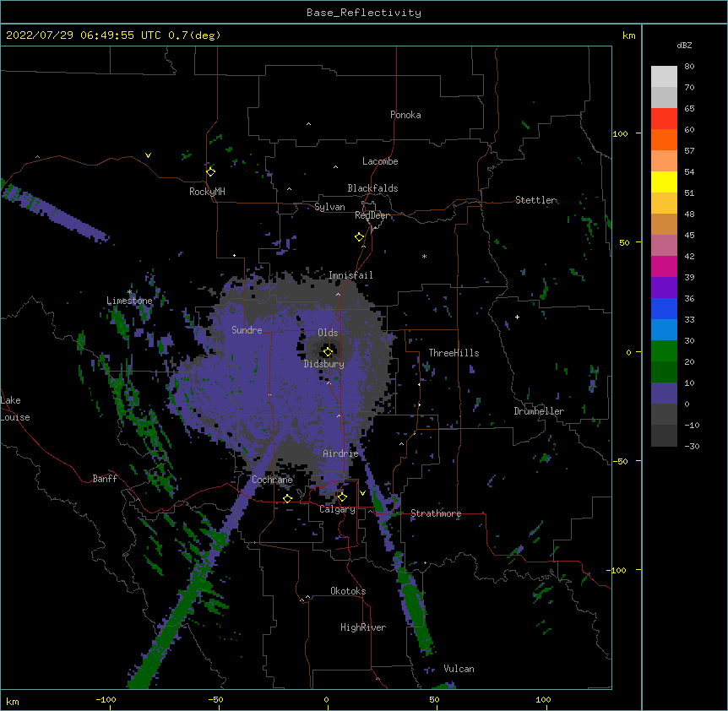
Task: Click the Drumheller label
Action: click(x=539, y=411)
